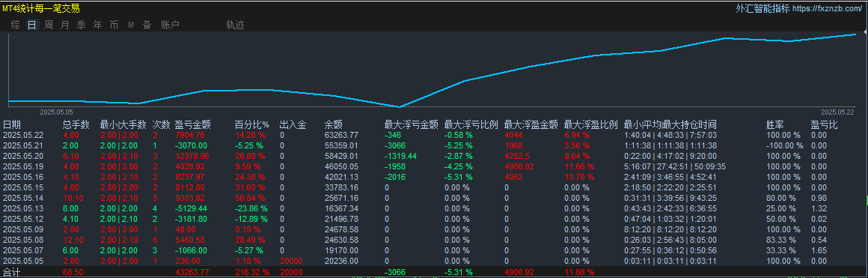
Task: Click the 合计 totals row label
Action: point(12,273)
